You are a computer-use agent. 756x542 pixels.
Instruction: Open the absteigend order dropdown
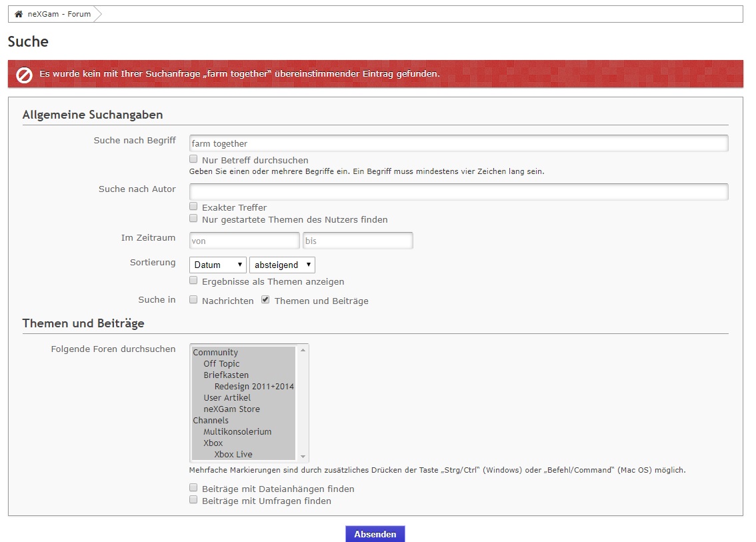(x=282, y=265)
